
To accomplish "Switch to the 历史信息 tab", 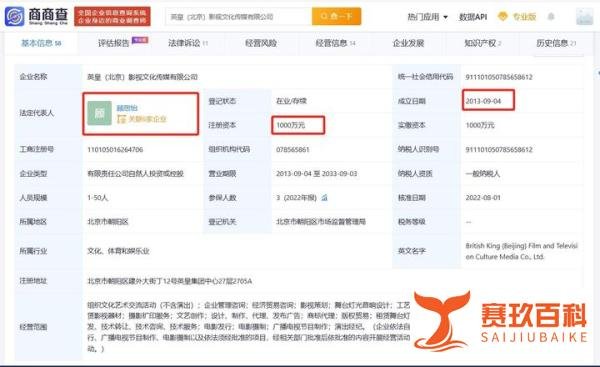I will pyautogui.click(x=556, y=43).
